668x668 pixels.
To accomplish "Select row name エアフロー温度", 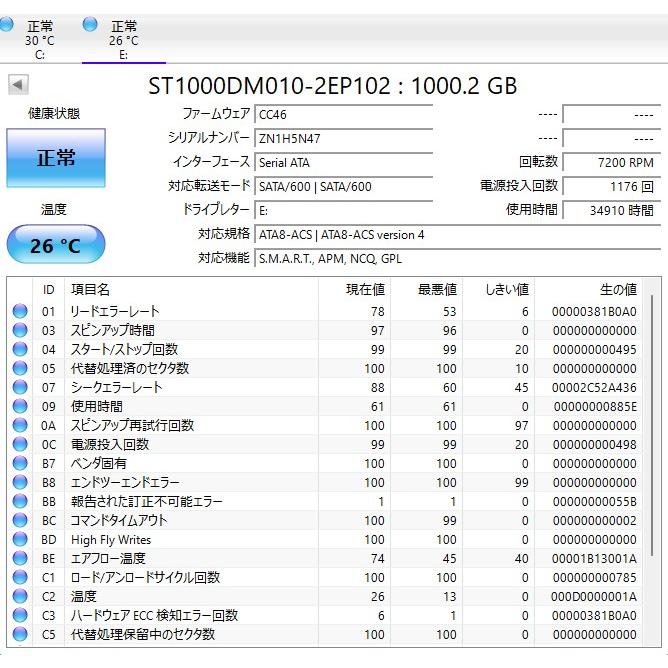I will pos(108,558).
